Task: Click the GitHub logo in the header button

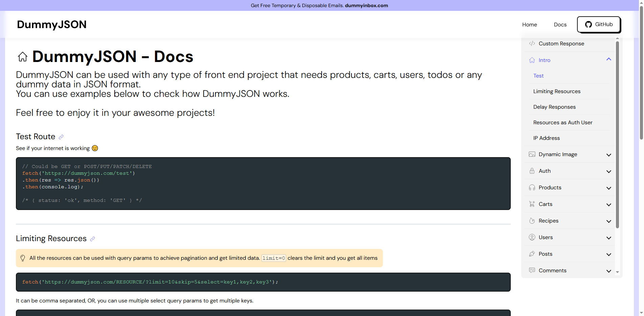Action: coord(589,24)
